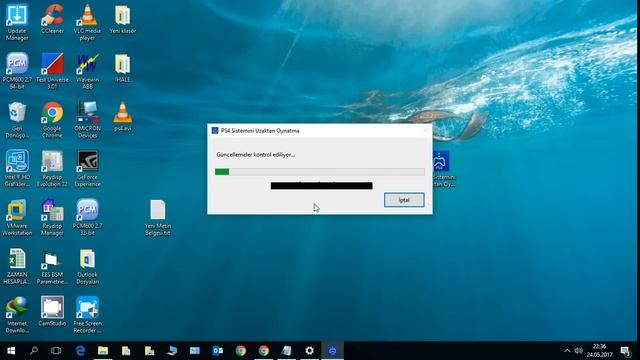This screenshot has height=360, width=640.
Task: Select the Reydisp Manager desktop icon
Action: (x=52, y=217)
